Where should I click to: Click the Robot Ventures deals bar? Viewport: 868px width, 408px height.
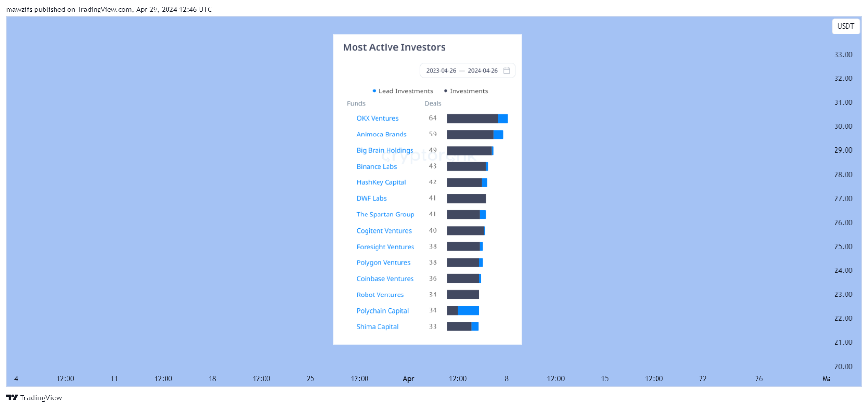pos(463,295)
